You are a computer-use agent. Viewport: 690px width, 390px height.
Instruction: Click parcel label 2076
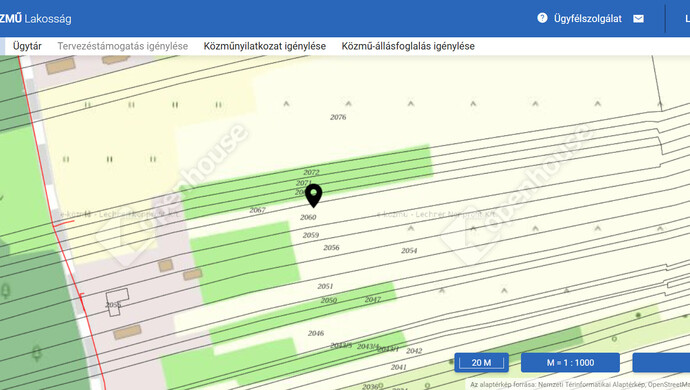pyautogui.click(x=338, y=117)
